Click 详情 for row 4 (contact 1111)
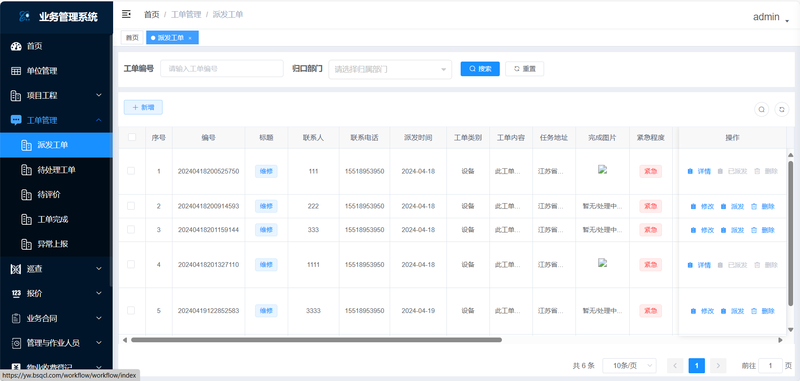Image resolution: width=800 pixels, height=381 pixels. [699, 265]
